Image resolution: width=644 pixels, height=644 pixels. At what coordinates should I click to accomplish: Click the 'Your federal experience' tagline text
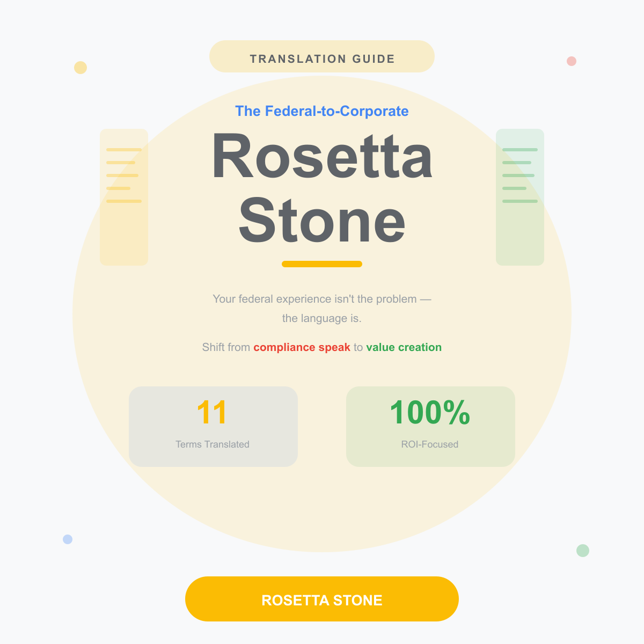point(322,309)
